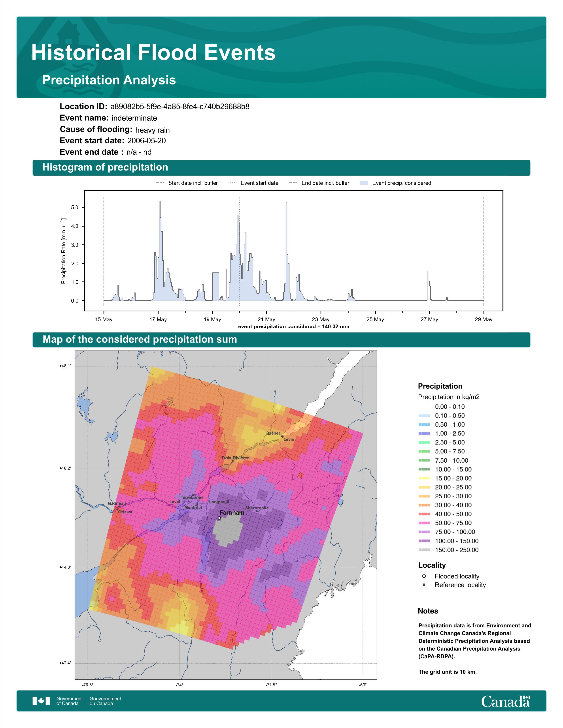Viewport: 563px width, 728px height.
Task: Click the 0.50 - 1.00 blue legend swatch
Action: click(x=424, y=424)
